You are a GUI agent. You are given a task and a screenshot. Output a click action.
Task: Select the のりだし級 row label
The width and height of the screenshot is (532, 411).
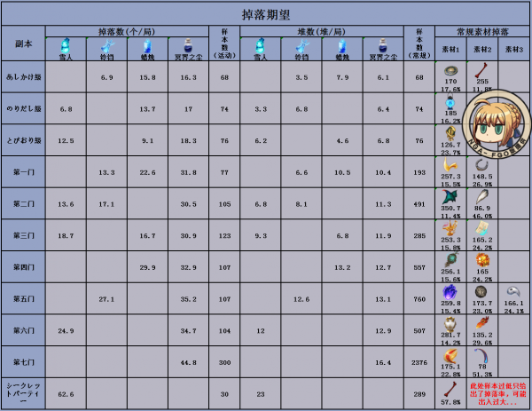point(23,108)
